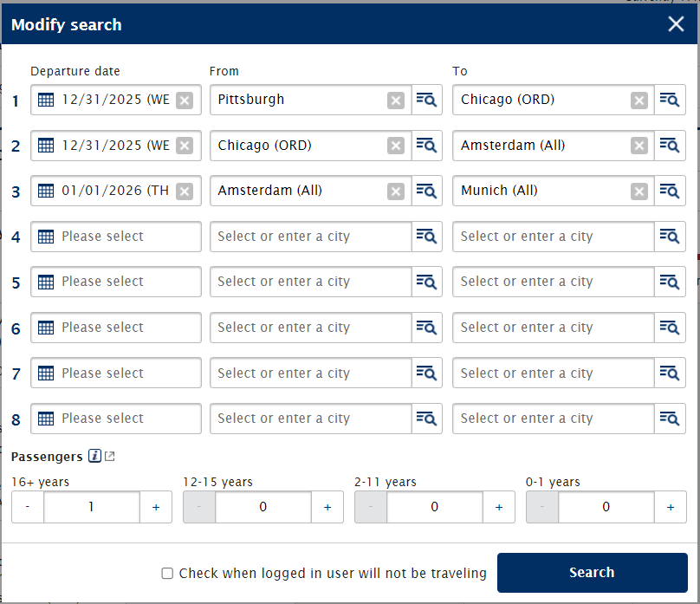
Task: Decrease the 16+ years passenger count
Action: (x=28, y=508)
